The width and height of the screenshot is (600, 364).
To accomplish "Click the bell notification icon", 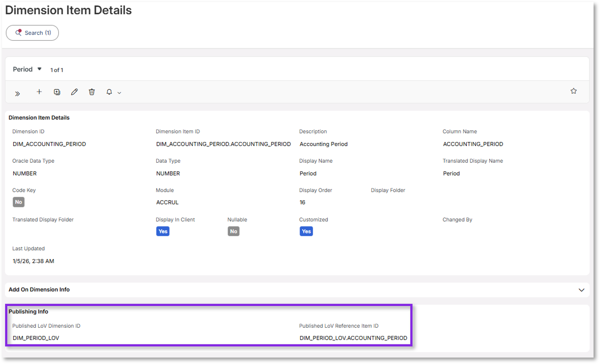I will tap(109, 92).
